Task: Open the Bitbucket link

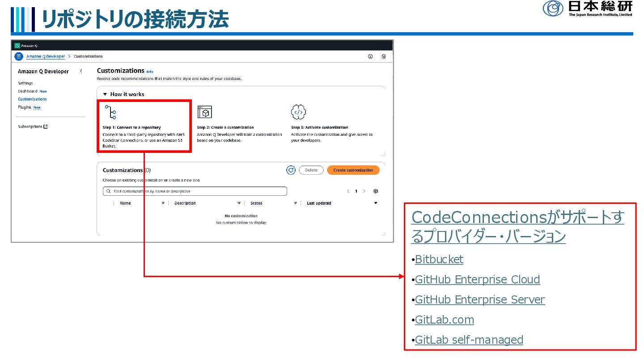Action: pyautogui.click(x=439, y=260)
